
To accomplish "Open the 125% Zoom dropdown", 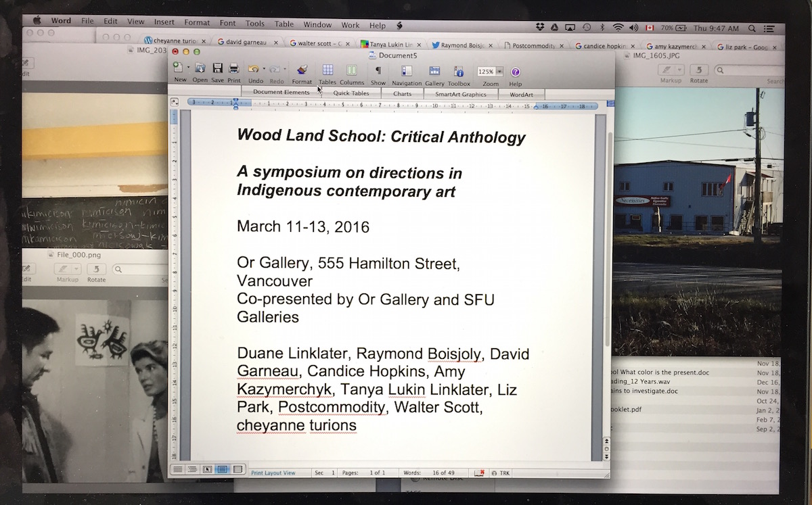I will pos(500,72).
